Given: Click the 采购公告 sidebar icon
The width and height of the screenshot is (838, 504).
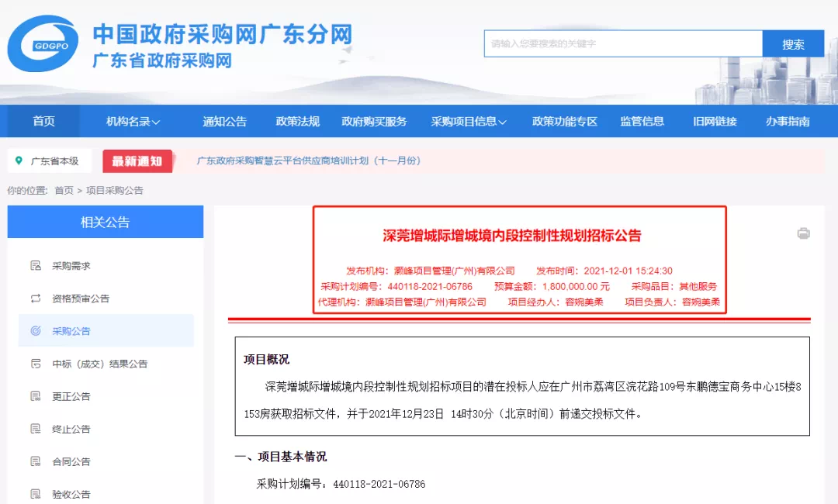Looking at the screenshot, I should click(x=36, y=330).
